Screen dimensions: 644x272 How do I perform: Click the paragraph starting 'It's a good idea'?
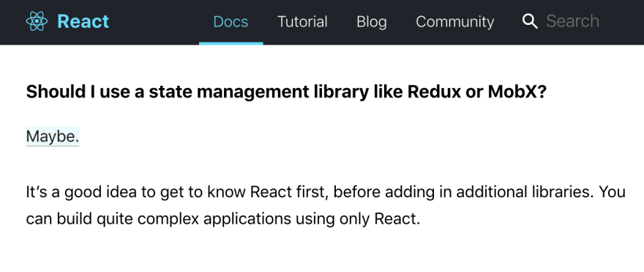(326, 205)
